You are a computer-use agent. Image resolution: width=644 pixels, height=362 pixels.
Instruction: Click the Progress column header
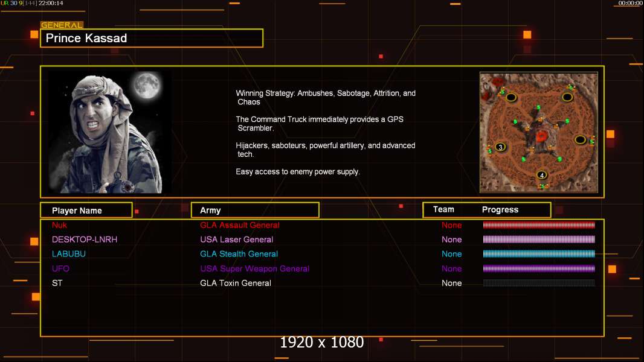point(500,209)
